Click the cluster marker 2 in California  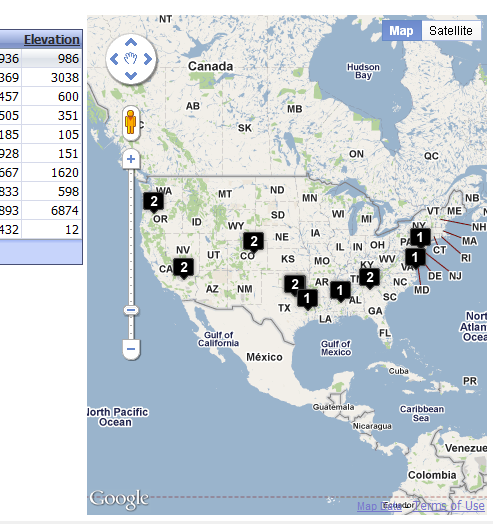point(183,268)
